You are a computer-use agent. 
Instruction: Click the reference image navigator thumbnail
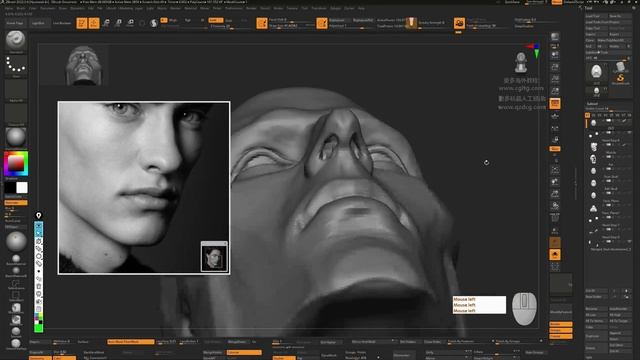pyautogui.click(x=214, y=258)
